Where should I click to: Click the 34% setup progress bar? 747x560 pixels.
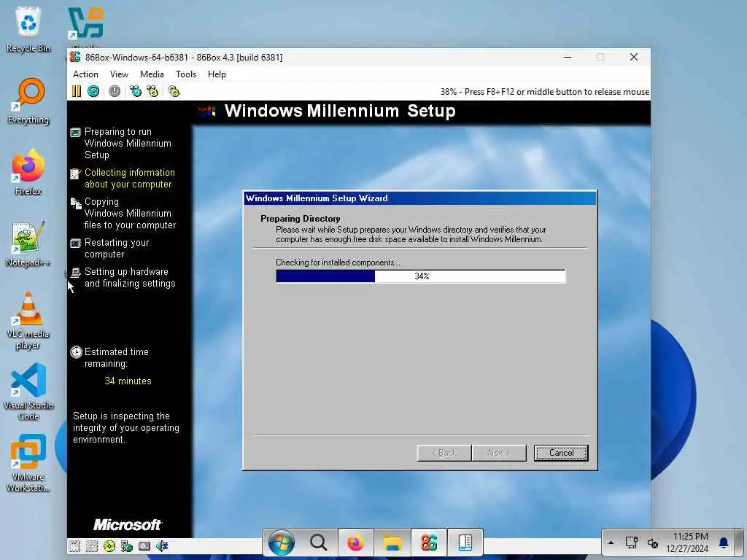tap(421, 276)
